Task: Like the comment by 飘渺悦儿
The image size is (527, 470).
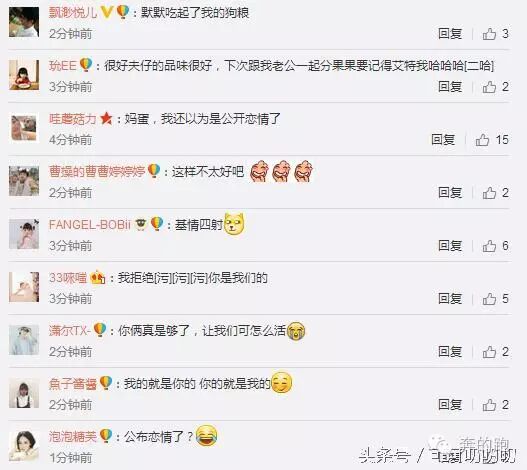Action: [x=489, y=34]
